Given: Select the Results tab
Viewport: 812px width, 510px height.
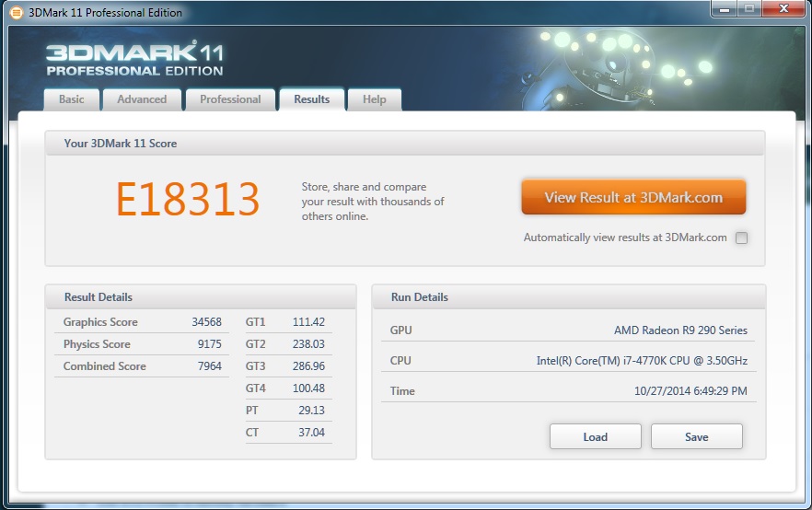Looking at the screenshot, I should tap(312, 99).
